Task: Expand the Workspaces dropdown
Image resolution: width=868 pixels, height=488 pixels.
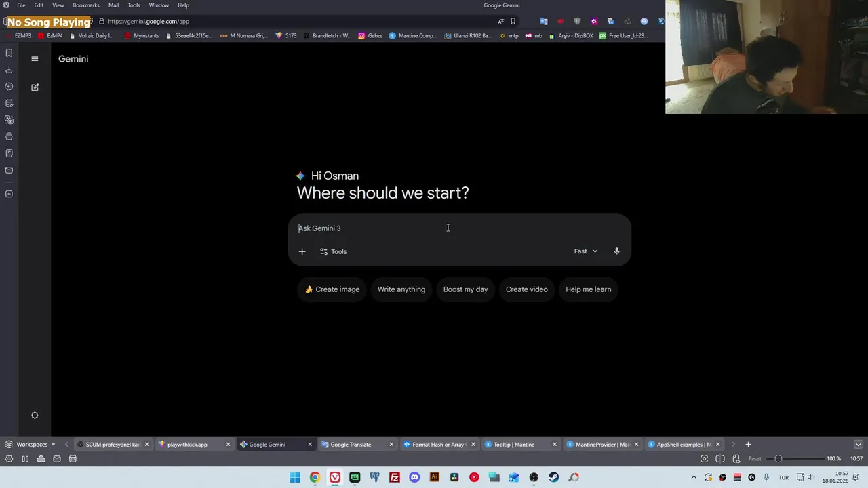Action: (31, 445)
